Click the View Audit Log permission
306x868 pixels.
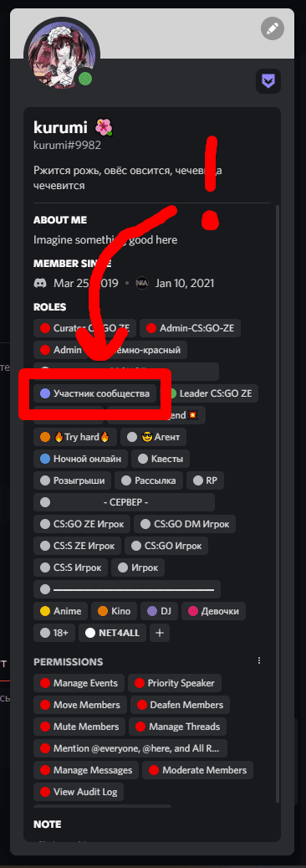click(79, 792)
